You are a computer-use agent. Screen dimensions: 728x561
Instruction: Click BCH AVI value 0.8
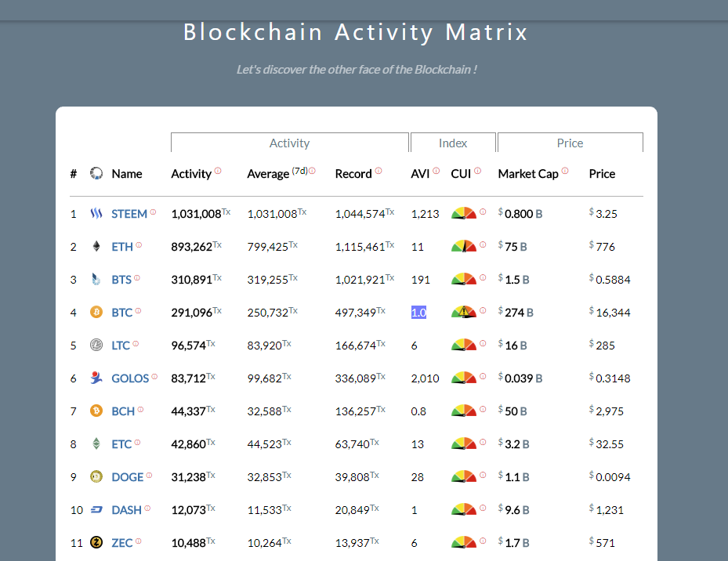point(418,411)
